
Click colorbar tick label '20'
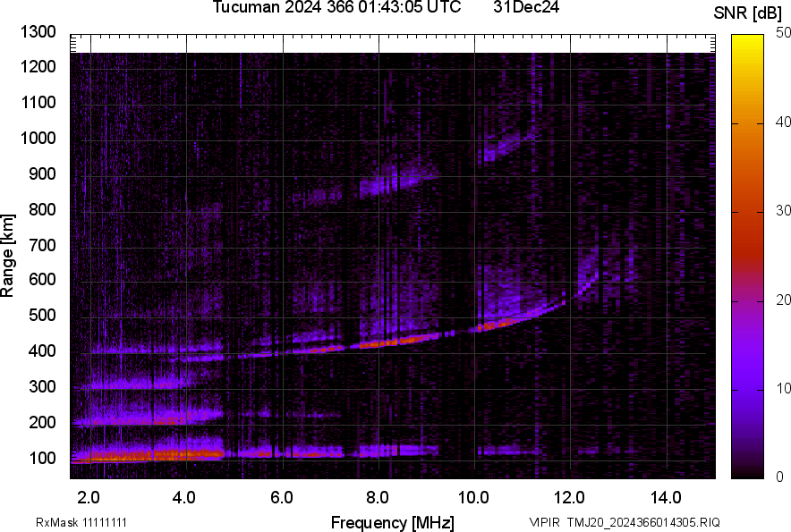[783, 300]
